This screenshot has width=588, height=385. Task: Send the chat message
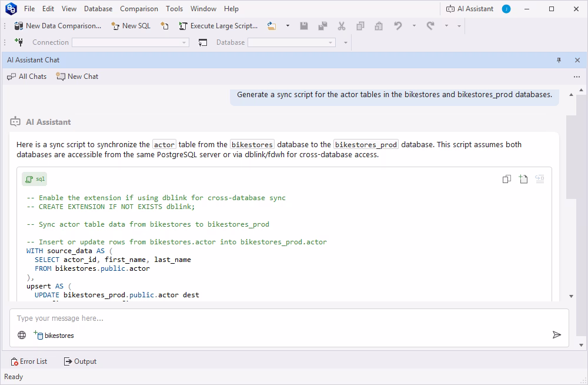(x=557, y=335)
